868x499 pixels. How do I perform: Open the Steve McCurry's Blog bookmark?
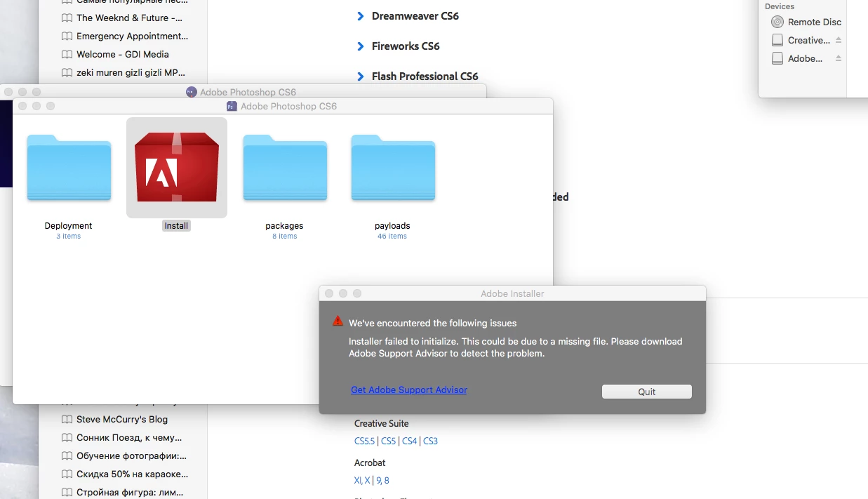coord(122,420)
